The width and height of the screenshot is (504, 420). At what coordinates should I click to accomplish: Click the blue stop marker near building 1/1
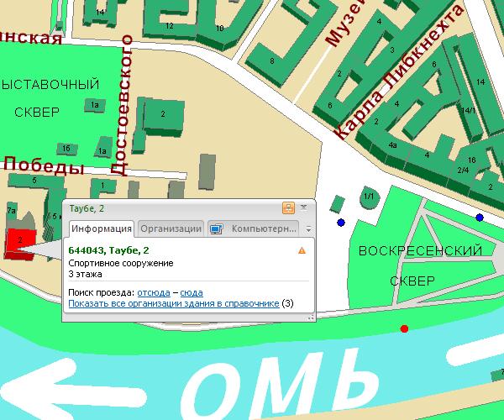click(341, 223)
